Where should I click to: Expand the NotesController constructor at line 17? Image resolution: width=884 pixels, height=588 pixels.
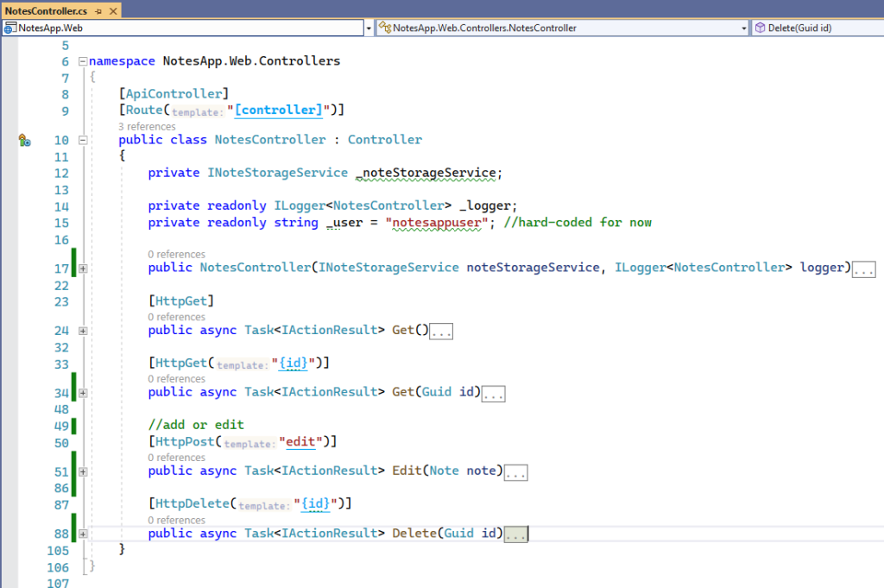pyautogui.click(x=83, y=269)
